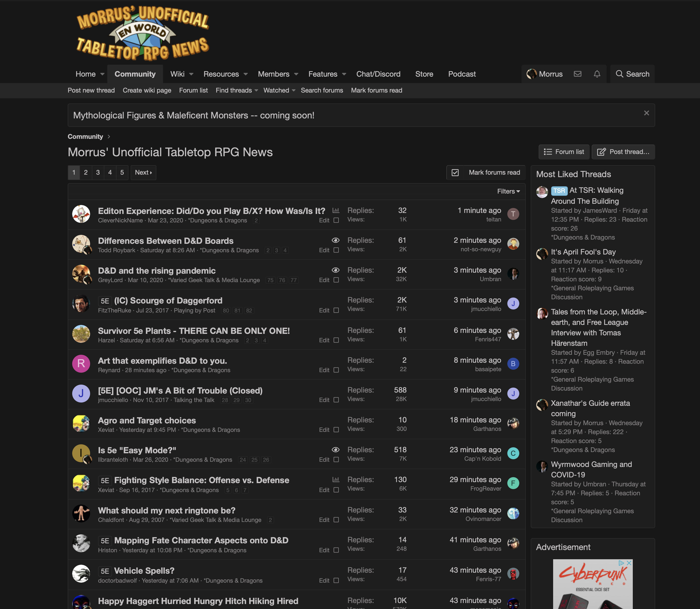Click the Cyberpunk Red advertisement image
The height and width of the screenshot is (609, 700).
(x=592, y=585)
